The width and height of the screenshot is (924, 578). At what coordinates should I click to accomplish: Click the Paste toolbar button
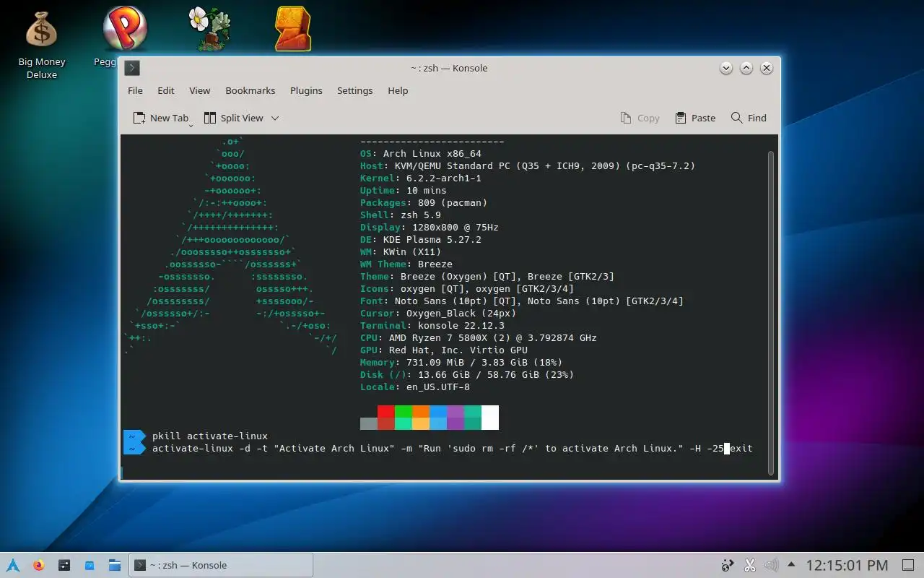[695, 118]
